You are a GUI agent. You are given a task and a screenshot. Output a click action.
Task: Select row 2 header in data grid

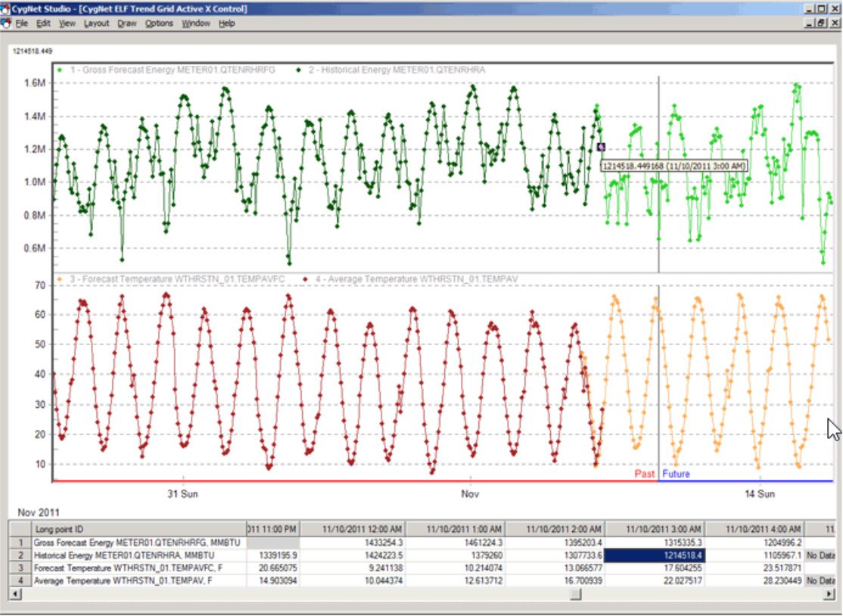click(20, 555)
